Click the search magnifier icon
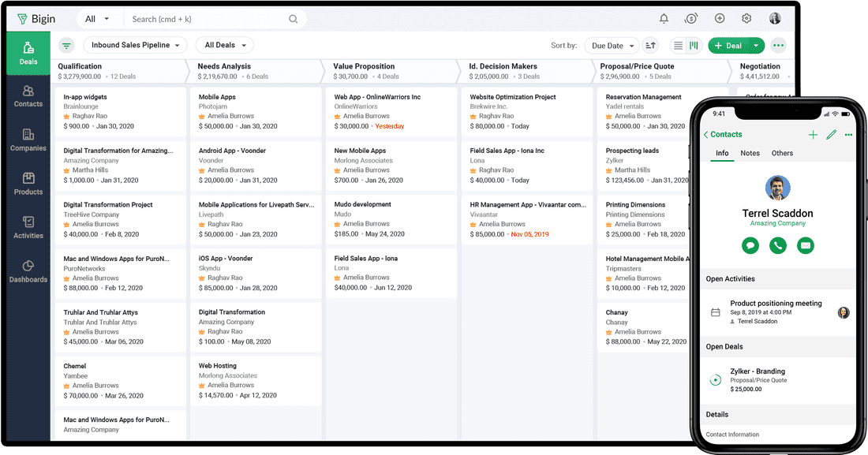Image resolution: width=868 pixels, height=455 pixels. 293,19
